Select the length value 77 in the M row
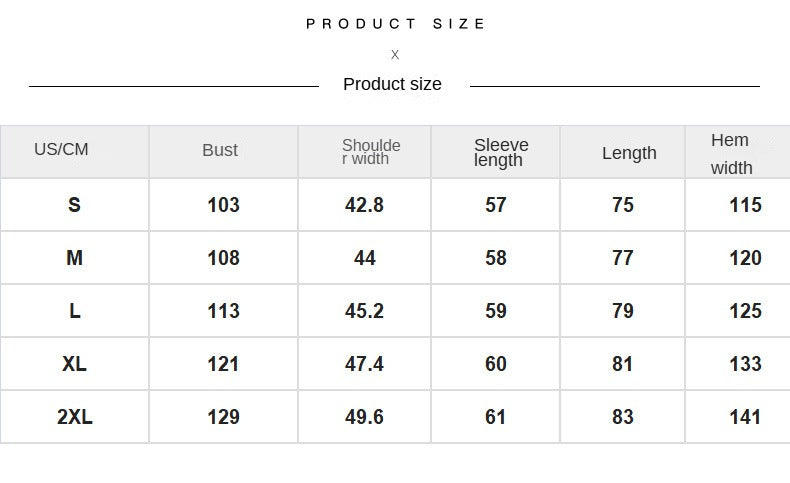 tap(622, 258)
